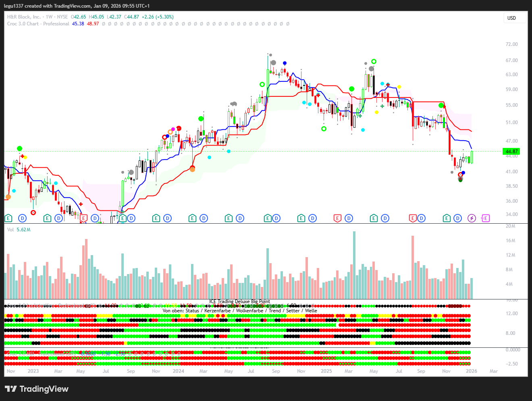Click the 1W interval in the chart title
Image resolution: width=532 pixels, height=401 pixels.
pos(49,17)
